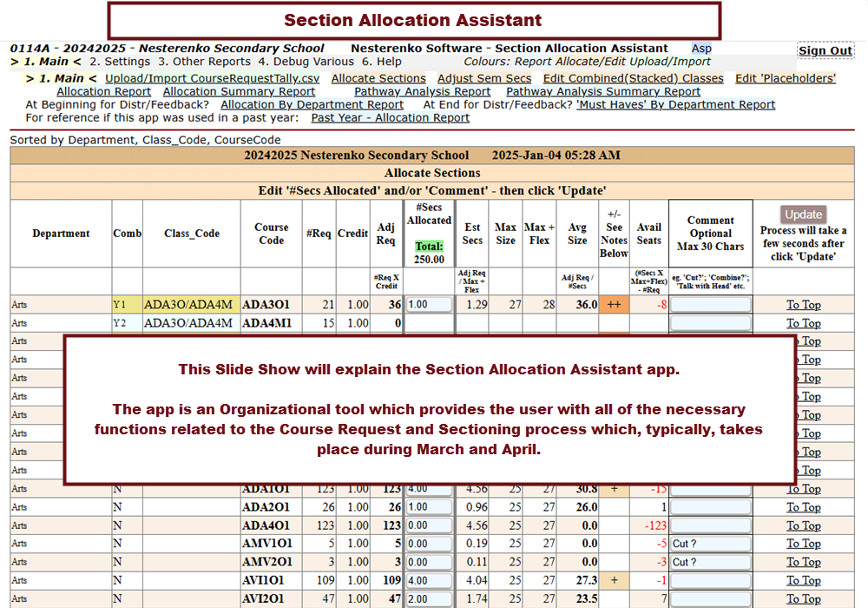Open the Allocation Summary Report link
The width and height of the screenshot is (868, 608).
239,91
